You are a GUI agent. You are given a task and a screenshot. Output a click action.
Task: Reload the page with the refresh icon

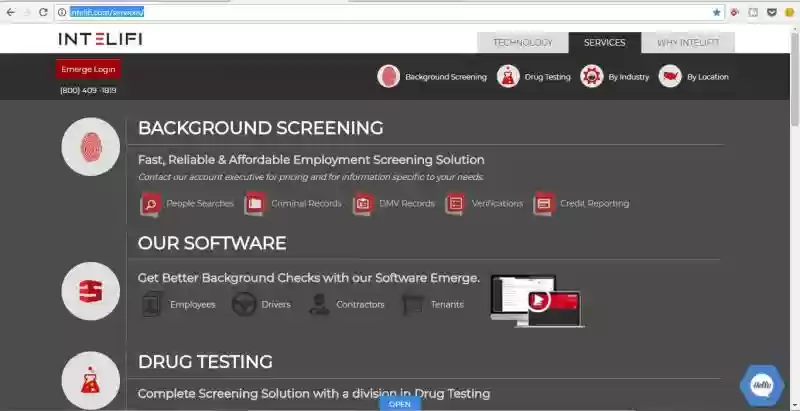(x=43, y=12)
